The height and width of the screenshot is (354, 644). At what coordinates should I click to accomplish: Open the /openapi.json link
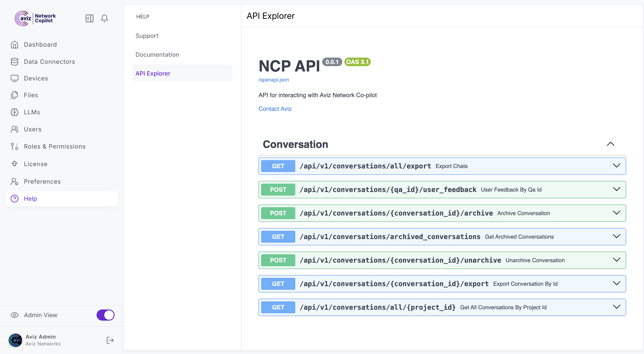click(x=273, y=80)
